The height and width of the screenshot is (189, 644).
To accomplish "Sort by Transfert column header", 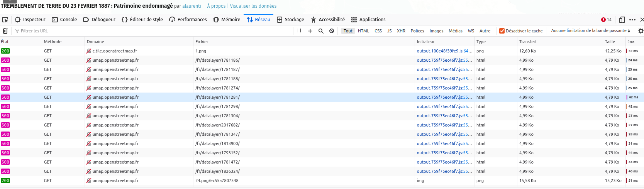I will click(560, 42).
